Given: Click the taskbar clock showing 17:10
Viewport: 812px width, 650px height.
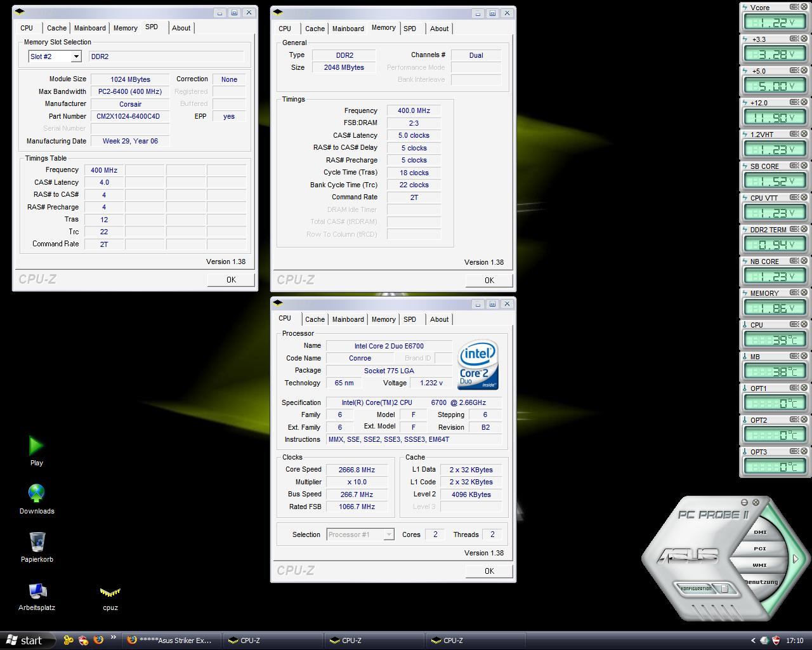Looking at the screenshot, I should click(x=794, y=640).
